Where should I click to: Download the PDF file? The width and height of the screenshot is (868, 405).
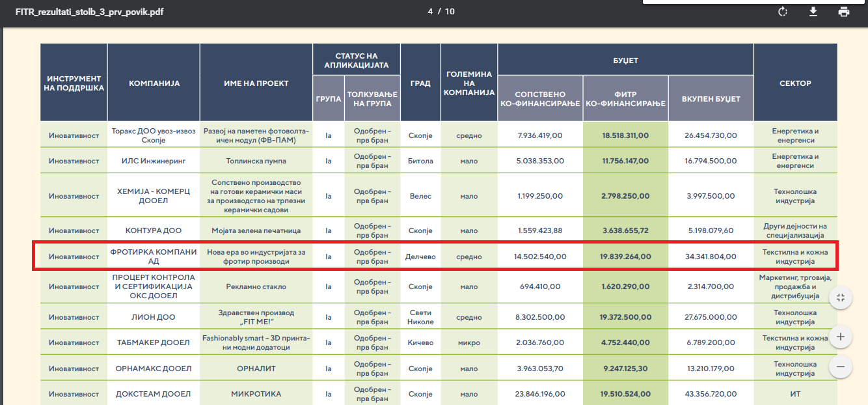(x=813, y=12)
